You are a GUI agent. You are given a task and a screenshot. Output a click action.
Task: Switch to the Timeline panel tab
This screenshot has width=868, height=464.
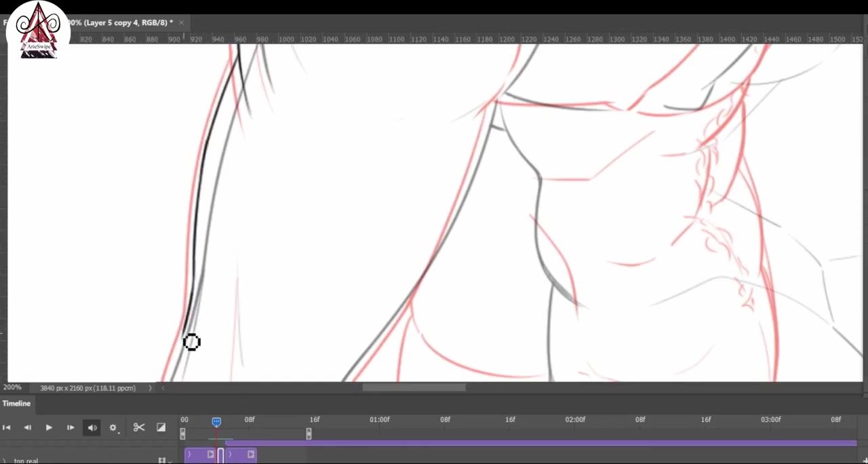[x=16, y=403]
